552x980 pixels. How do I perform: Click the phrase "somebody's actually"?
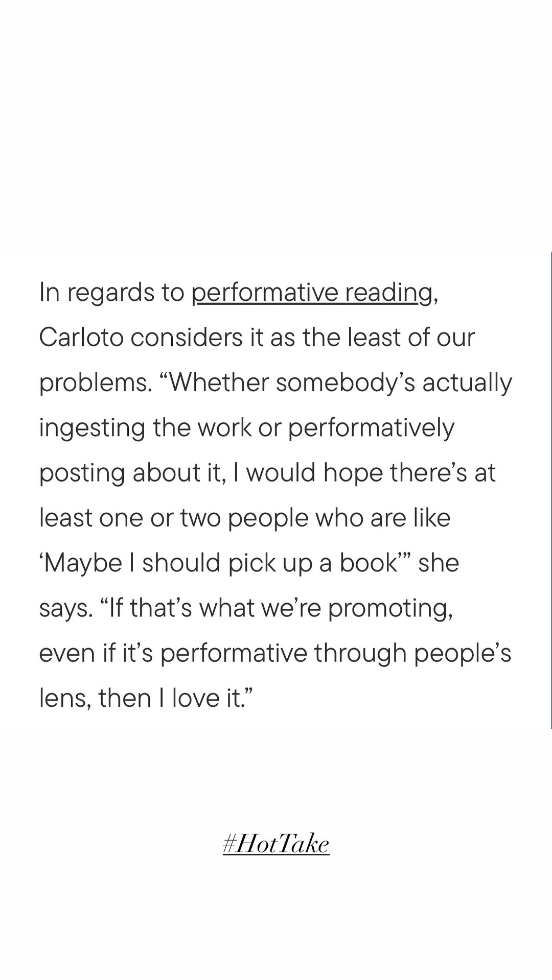(394, 384)
